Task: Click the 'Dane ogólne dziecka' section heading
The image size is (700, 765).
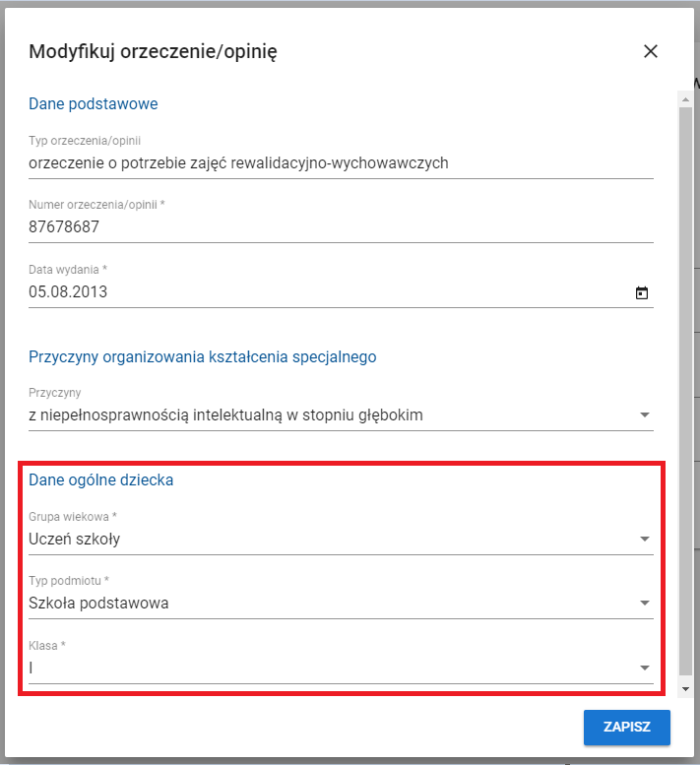Action: [101, 480]
